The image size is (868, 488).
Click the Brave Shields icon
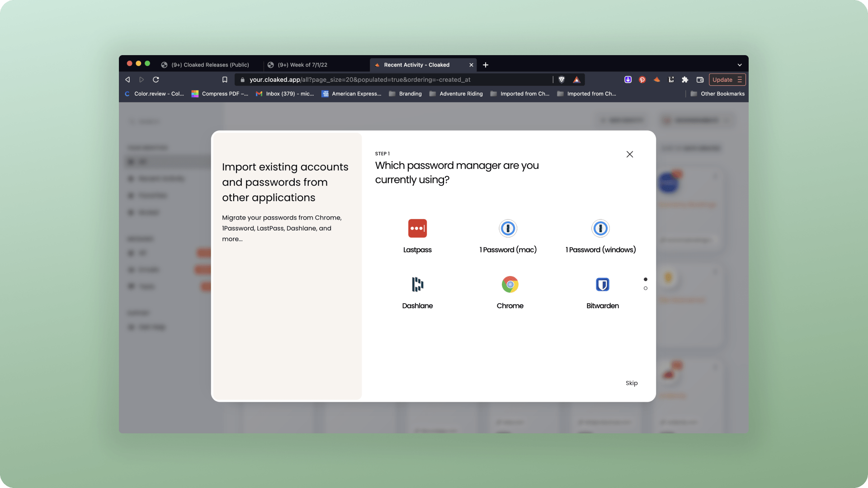[561, 80]
